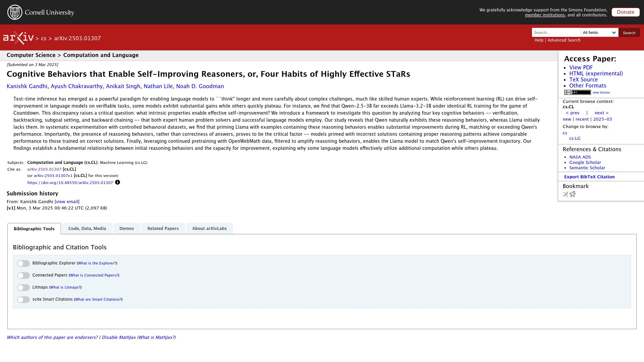Open the Help link near search
644x362 pixels.
539,40
